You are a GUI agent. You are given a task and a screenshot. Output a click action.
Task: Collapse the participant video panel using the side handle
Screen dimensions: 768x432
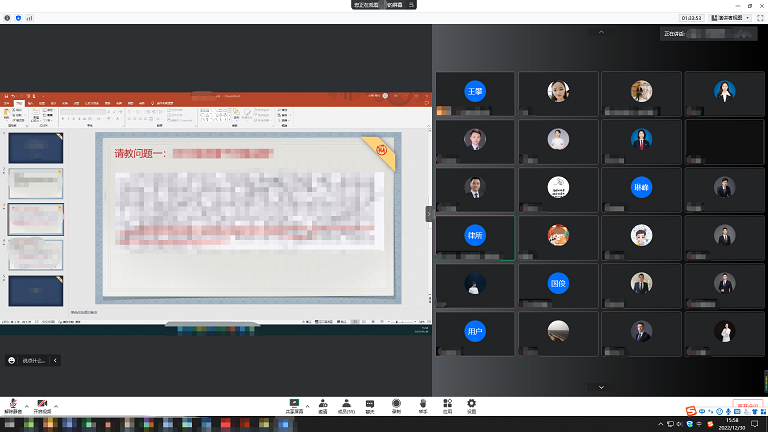click(x=429, y=213)
